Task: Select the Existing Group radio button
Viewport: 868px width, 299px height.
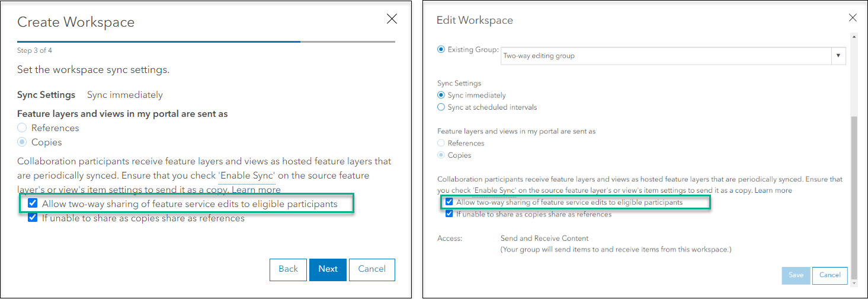Action: tap(441, 50)
